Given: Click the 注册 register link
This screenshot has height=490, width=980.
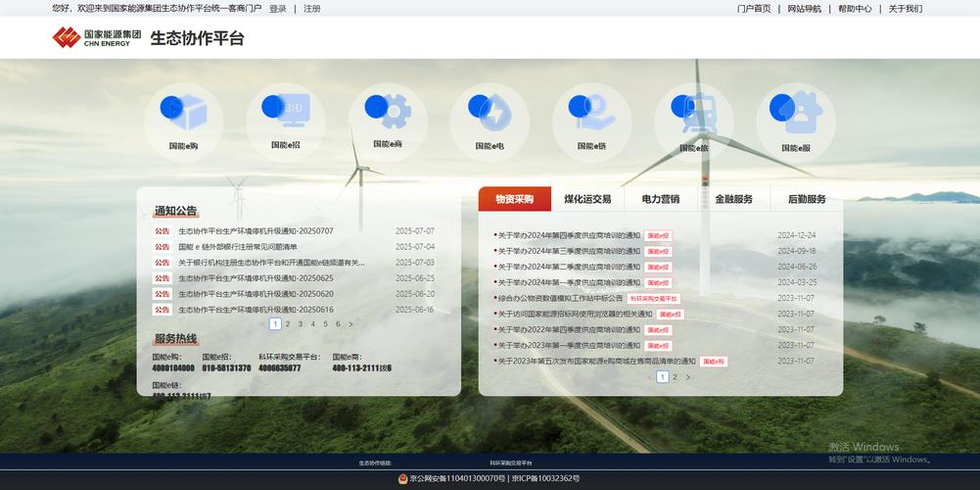Looking at the screenshot, I should [312, 9].
